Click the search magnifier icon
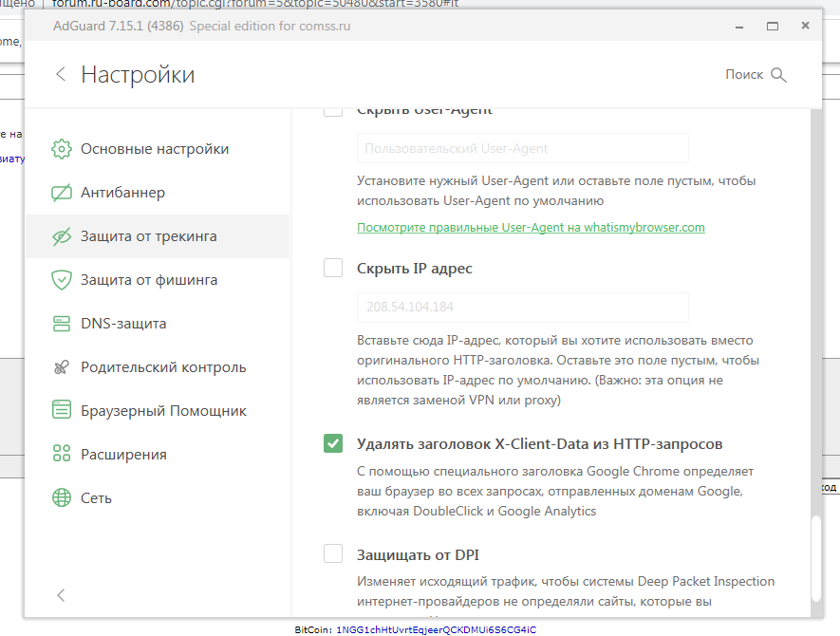The width and height of the screenshot is (840, 636). 778,75
